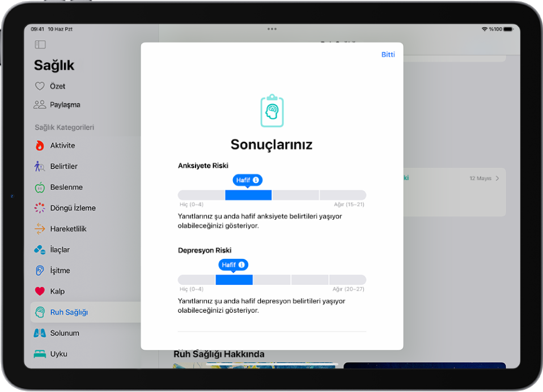The width and height of the screenshot is (543, 392).
Task: Expand the 12 Mayıs entry chevron
Action: 497,178
